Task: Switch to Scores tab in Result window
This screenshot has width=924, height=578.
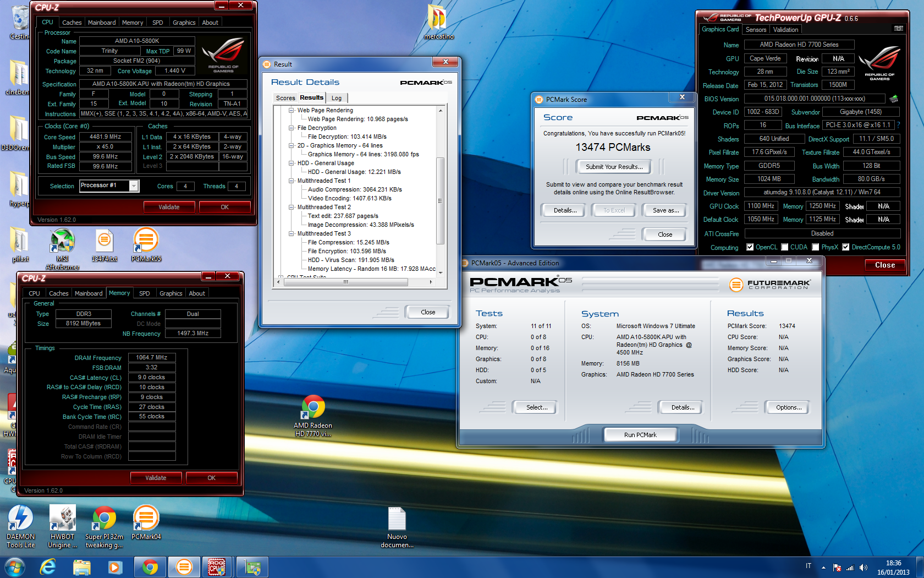Action: tap(285, 98)
